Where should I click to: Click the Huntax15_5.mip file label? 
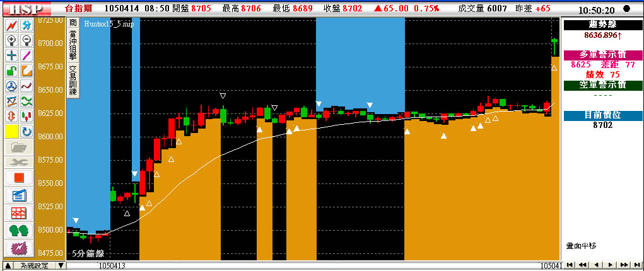[x=108, y=23]
